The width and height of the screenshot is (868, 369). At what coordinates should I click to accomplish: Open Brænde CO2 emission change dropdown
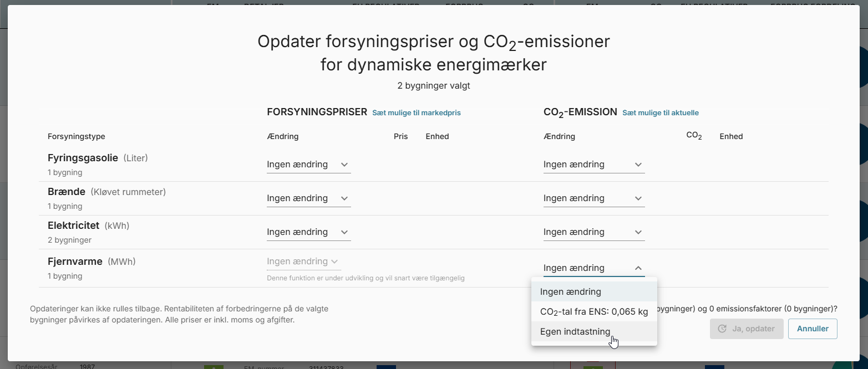point(594,198)
